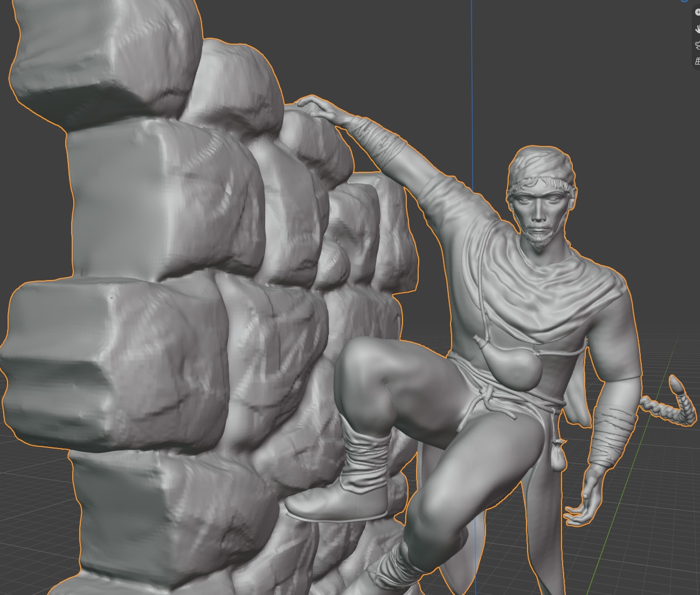
Task: Click the zoom magnifier viewport icon
Action: click(697, 12)
